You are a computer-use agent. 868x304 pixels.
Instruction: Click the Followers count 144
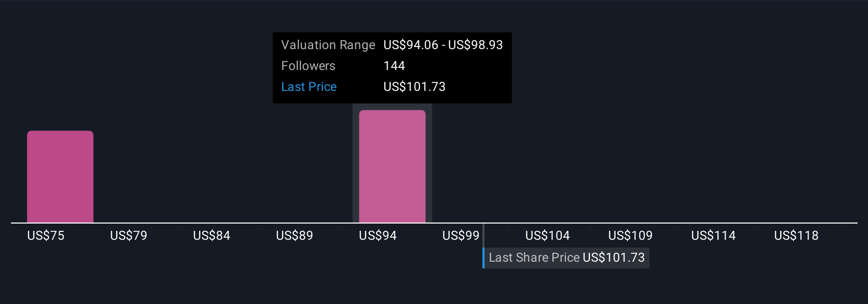[x=394, y=66]
